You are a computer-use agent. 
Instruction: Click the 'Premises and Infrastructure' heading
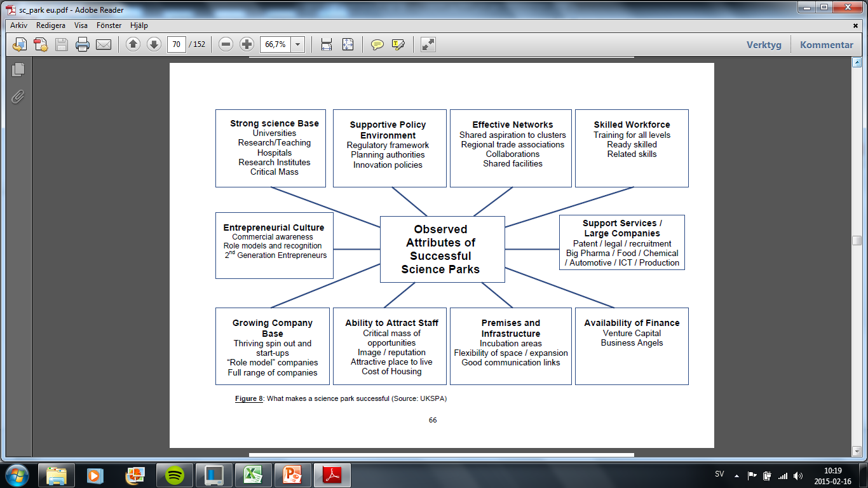510,328
